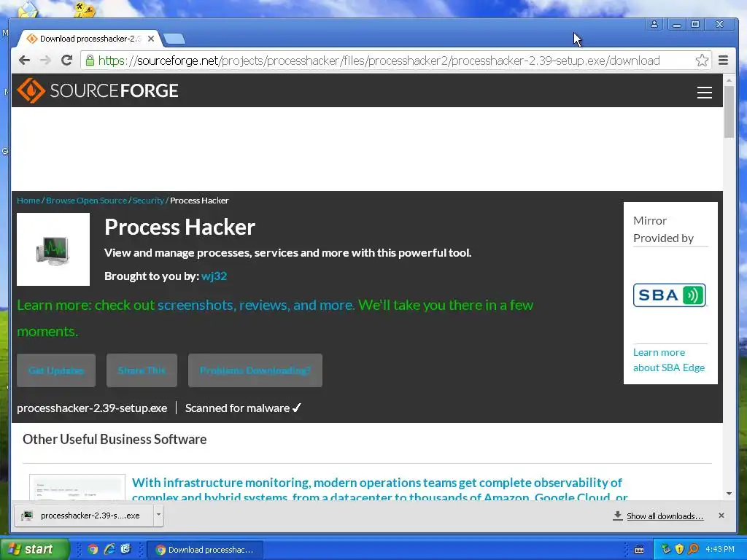Open the Browse Open Source breadcrumb
This screenshot has height=560, width=747.
click(x=87, y=201)
